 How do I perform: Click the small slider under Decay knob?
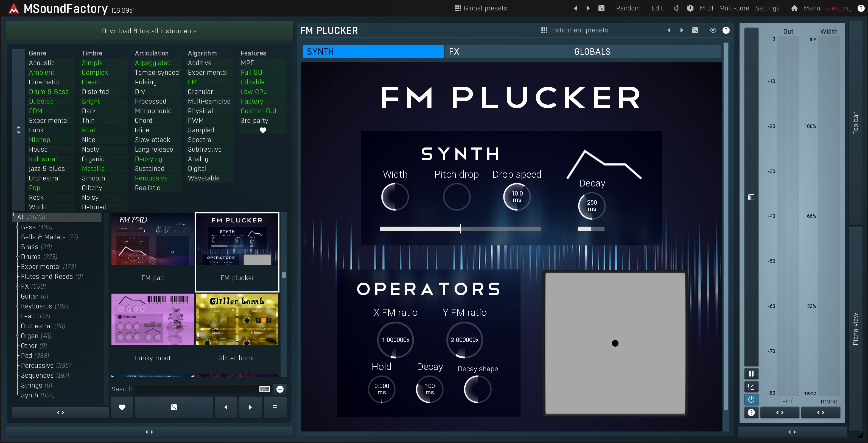coord(591,229)
